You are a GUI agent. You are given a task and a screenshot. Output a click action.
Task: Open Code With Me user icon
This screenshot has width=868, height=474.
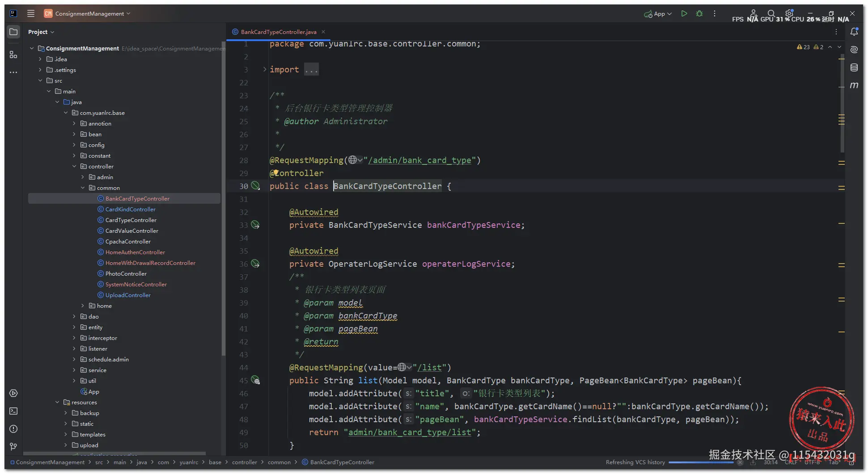tap(754, 13)
